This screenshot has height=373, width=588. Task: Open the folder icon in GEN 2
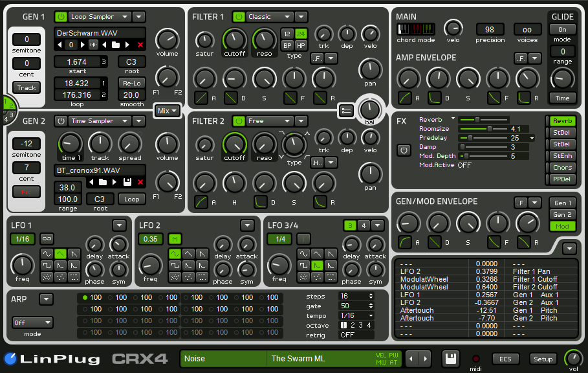point(103,183)
